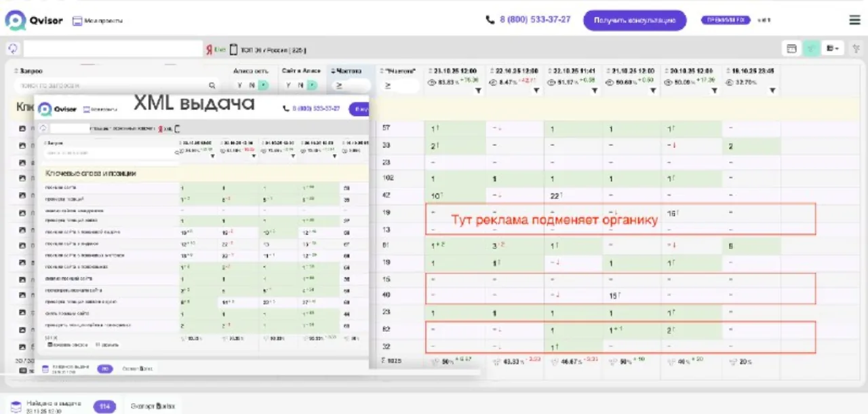Sort the table by the Запрос column
The image size is (868, 414).
(28, 71)
